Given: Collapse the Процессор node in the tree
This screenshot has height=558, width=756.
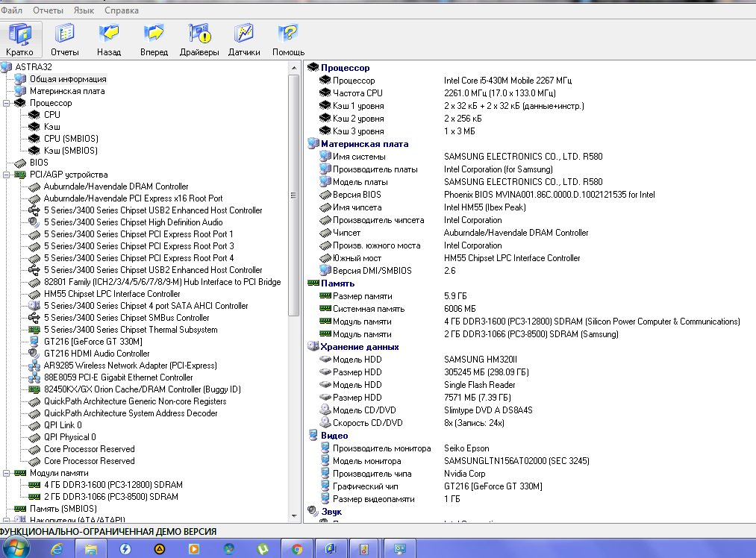Looking at the screenshot, I should point(6,103).
